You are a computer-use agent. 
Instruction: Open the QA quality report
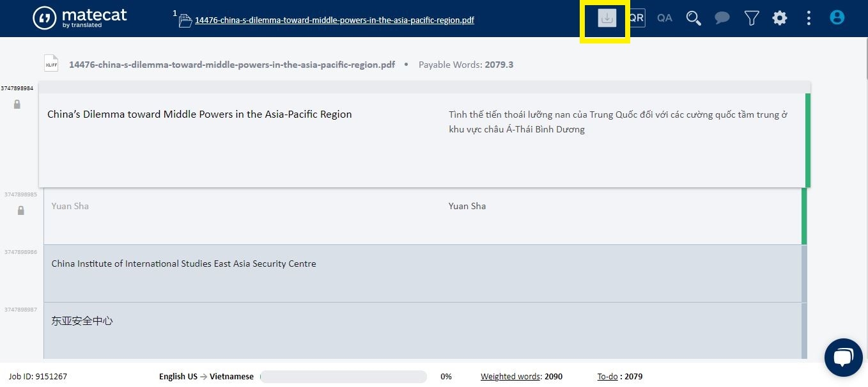[665, 18]
